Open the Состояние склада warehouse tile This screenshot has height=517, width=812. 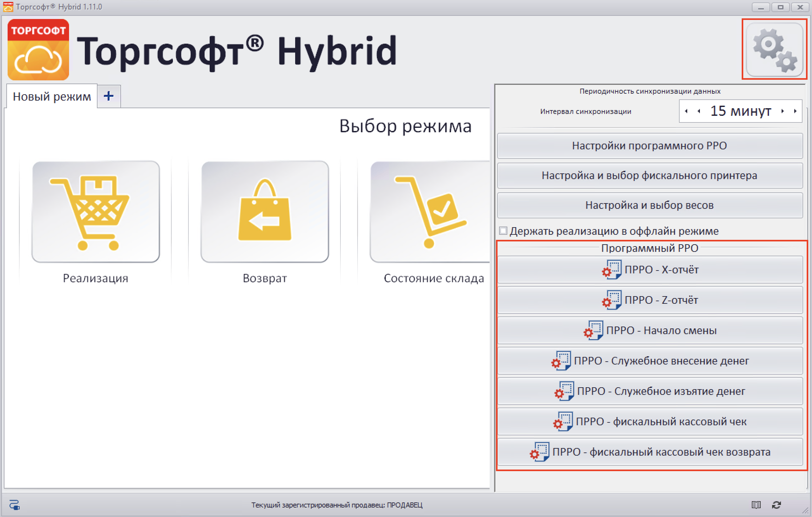430,212
